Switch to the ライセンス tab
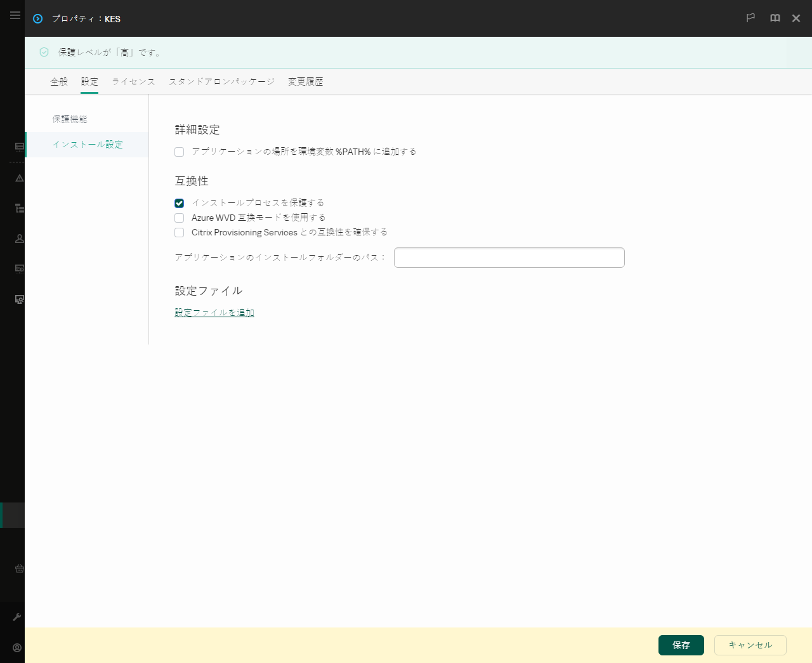812x663 pixels. [x=133, y=81]
